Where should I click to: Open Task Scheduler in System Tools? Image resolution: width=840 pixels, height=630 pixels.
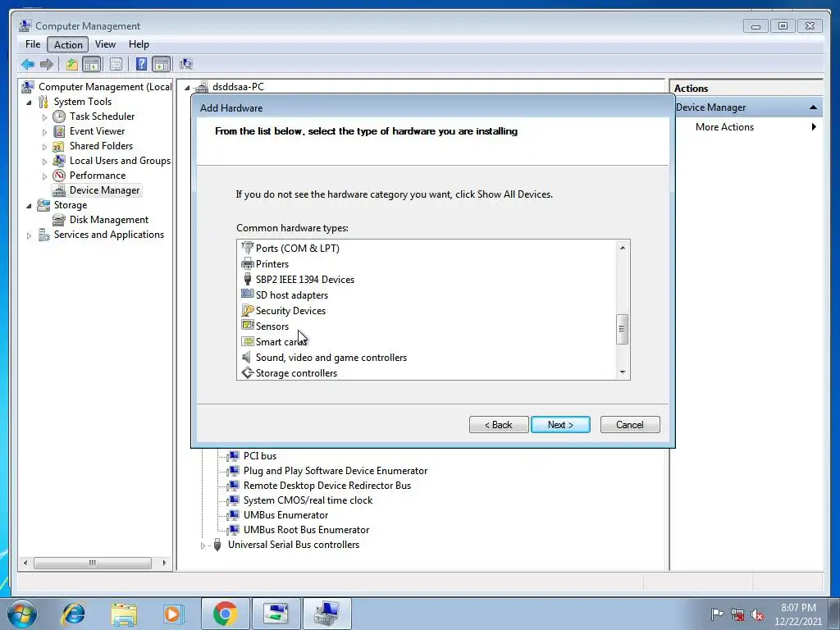coord(102,116)
